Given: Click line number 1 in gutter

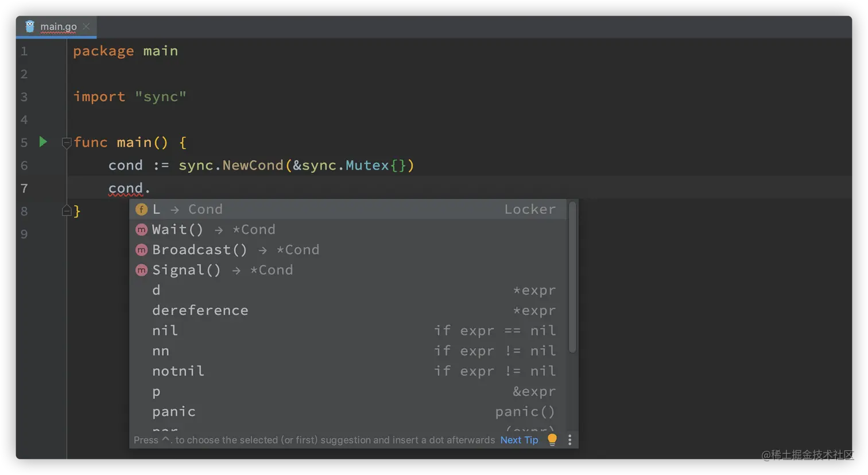Looking at the screenshot, I should 24,51.
